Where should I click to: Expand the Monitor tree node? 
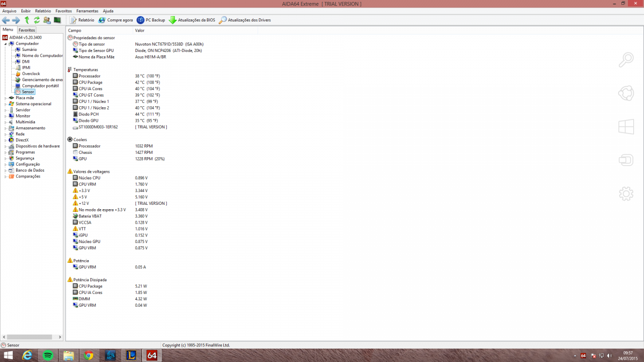[5, 116]
